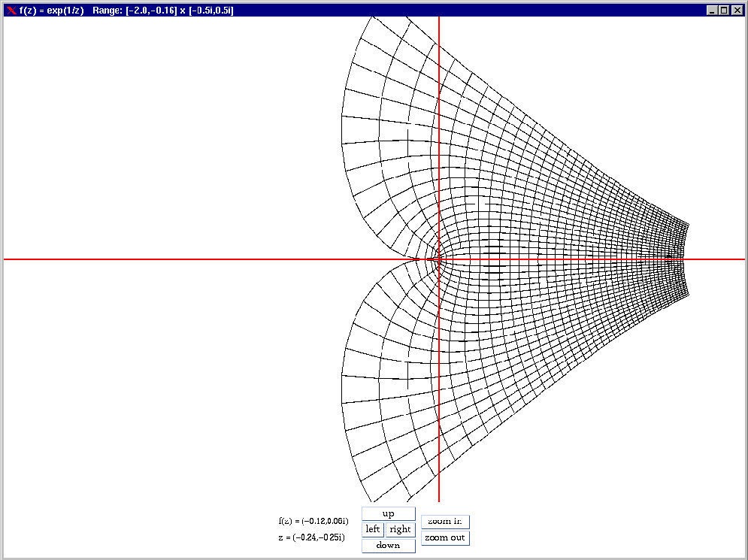Move the view using "right" button
Viewport: 748px width, 560px height.
[400, 529]
